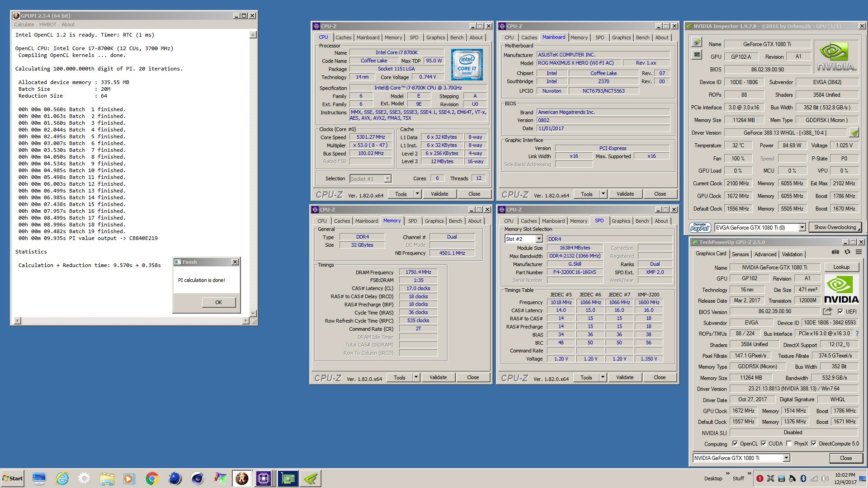Click GPUPI vertical scrollbar down arrow
868x488 pixels.
click(253, 313)
